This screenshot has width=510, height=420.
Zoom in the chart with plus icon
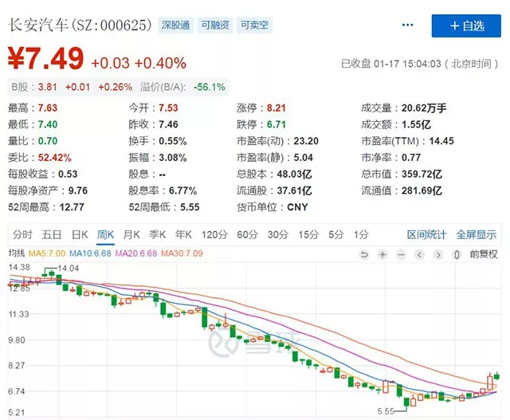click(x=382, y=254)
